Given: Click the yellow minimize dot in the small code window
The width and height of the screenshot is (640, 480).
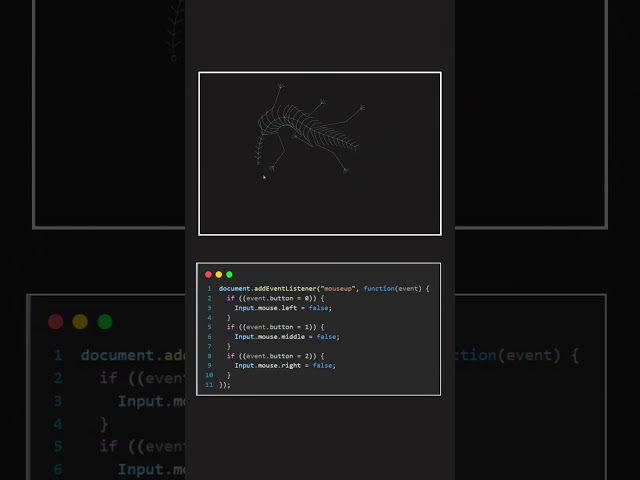Looking at the screenshot, I should [219, 274].
